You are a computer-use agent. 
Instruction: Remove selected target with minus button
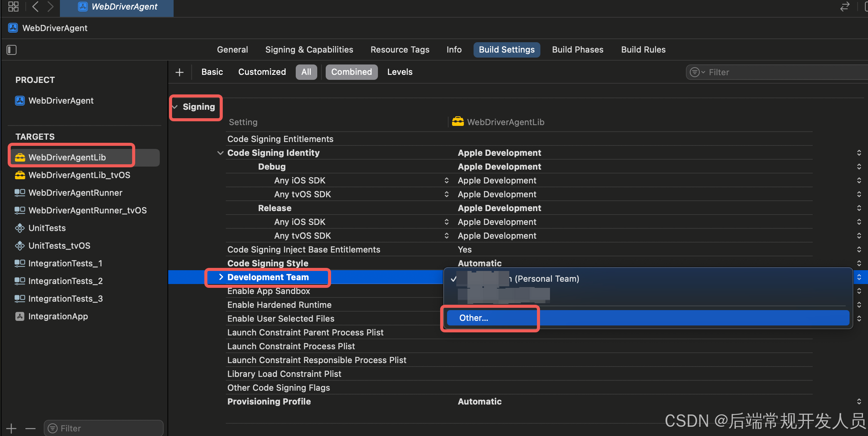[30, 428]
